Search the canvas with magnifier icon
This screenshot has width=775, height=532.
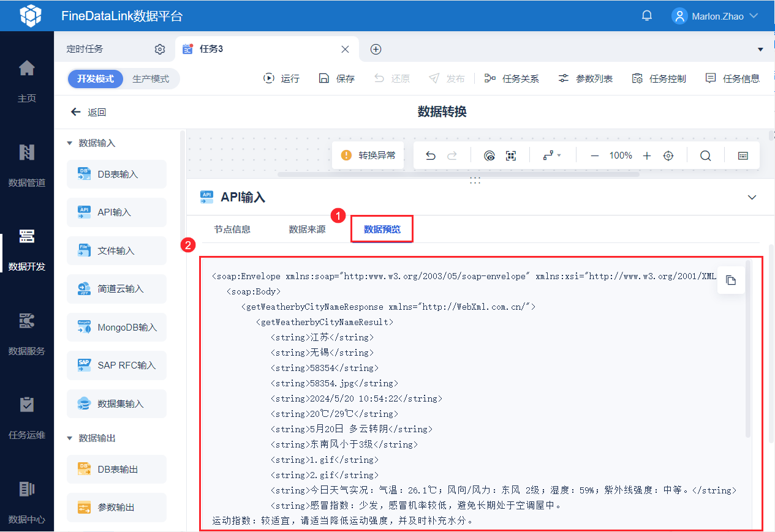[705, 155]
